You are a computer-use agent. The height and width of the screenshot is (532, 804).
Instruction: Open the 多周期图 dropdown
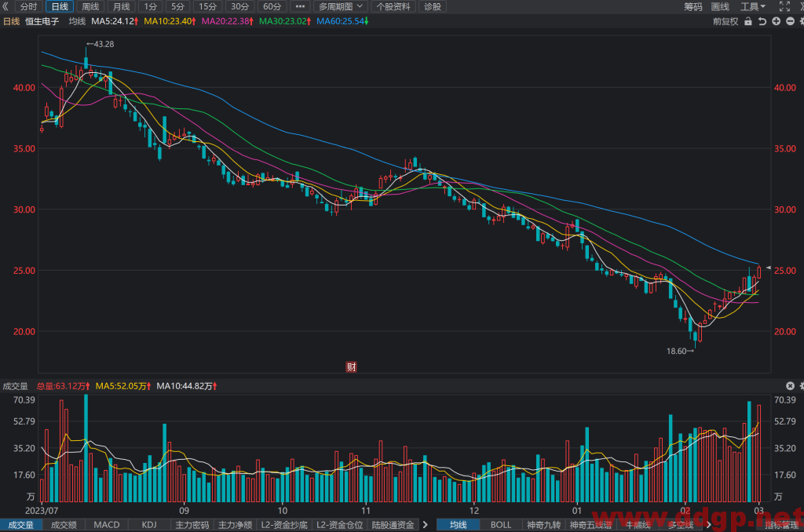pyautogui.click(x=341, y=6)
